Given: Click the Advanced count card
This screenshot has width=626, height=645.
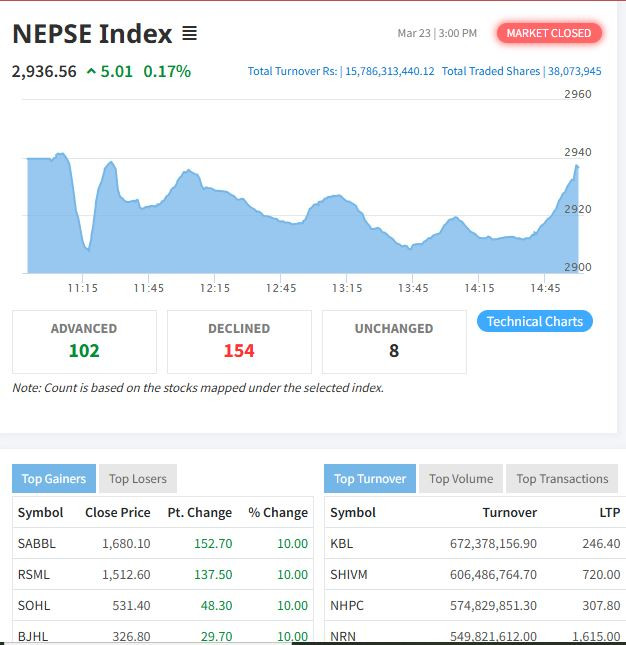Looking at the screenshot, I should pyautogui.click(x=84, y=341).
